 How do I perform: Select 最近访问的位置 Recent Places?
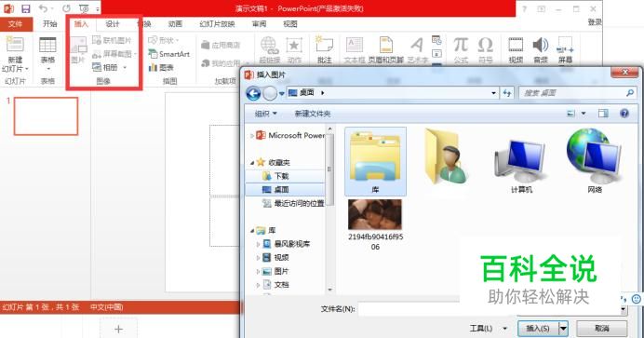[293, 203]
